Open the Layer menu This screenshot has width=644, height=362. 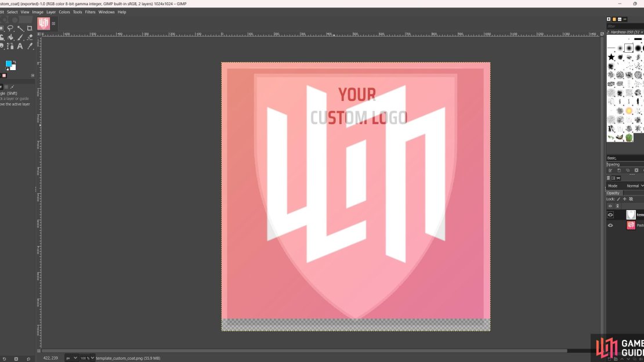[51, 12]
